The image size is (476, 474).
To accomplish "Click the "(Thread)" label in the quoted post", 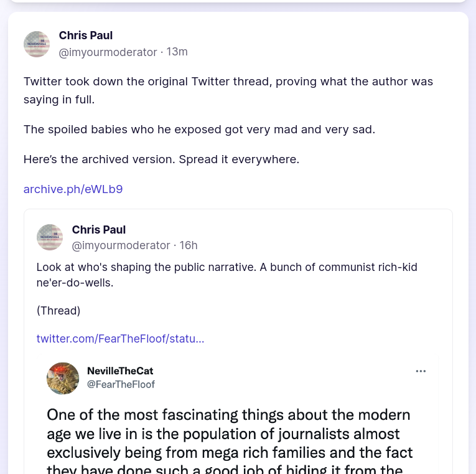I will tap(58, 310).
